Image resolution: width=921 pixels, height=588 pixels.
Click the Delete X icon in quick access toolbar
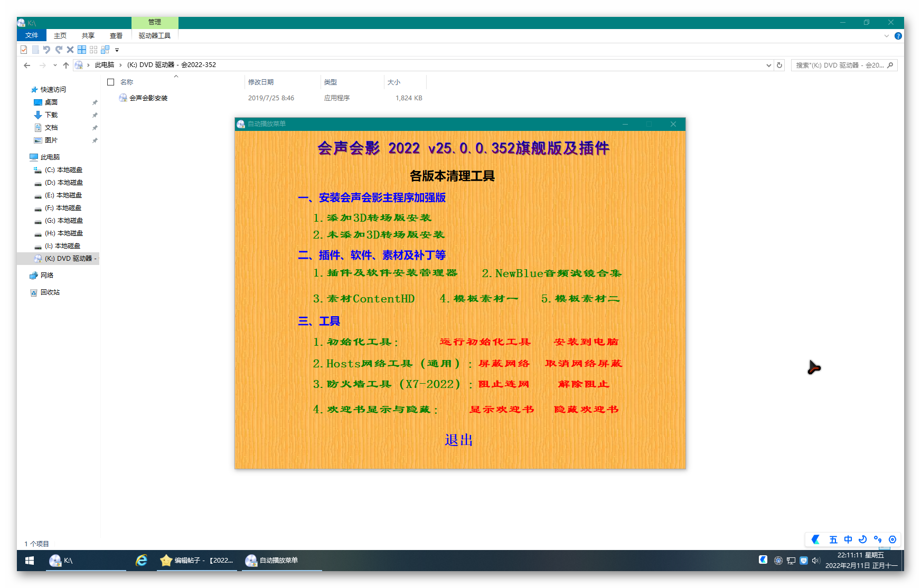[70, 50]
